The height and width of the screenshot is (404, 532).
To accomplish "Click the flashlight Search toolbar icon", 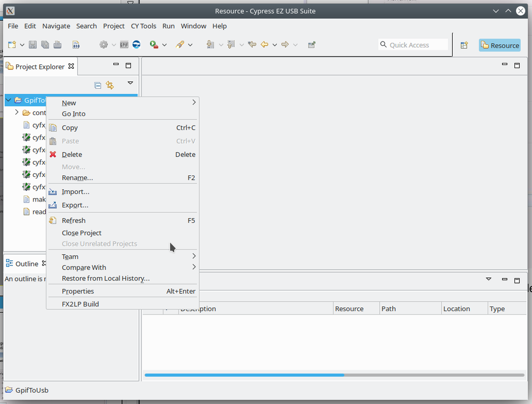I will (x=180, y=44).
